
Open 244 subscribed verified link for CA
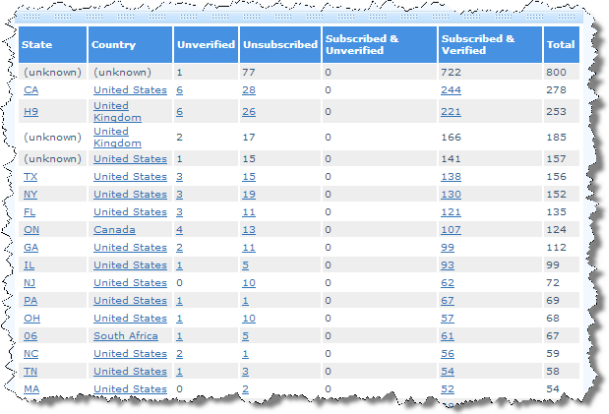(x=451, y=90)
